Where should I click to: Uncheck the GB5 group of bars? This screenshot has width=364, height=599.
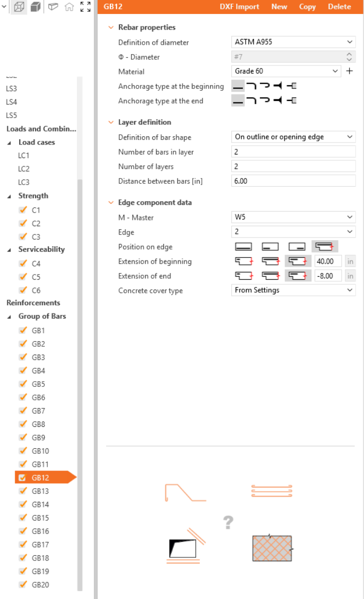pyautogui.click(x=22, y=384)
